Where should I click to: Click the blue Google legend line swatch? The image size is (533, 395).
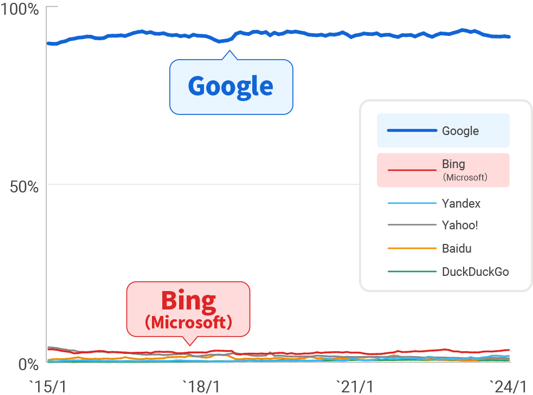click(412, 131)
